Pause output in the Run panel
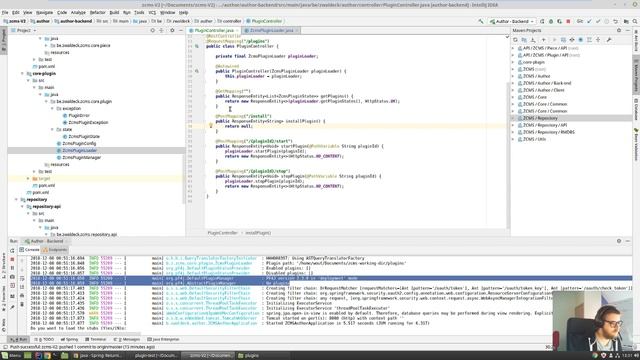The width and height of the screenshot is (640, 360). (x=12, y=268)
